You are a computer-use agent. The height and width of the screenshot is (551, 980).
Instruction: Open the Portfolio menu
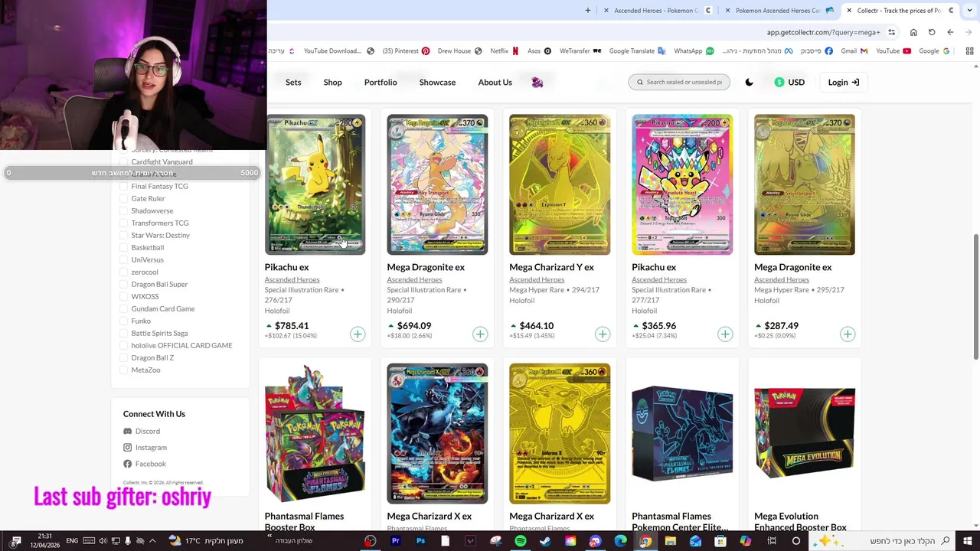click(x=381, y=83)
